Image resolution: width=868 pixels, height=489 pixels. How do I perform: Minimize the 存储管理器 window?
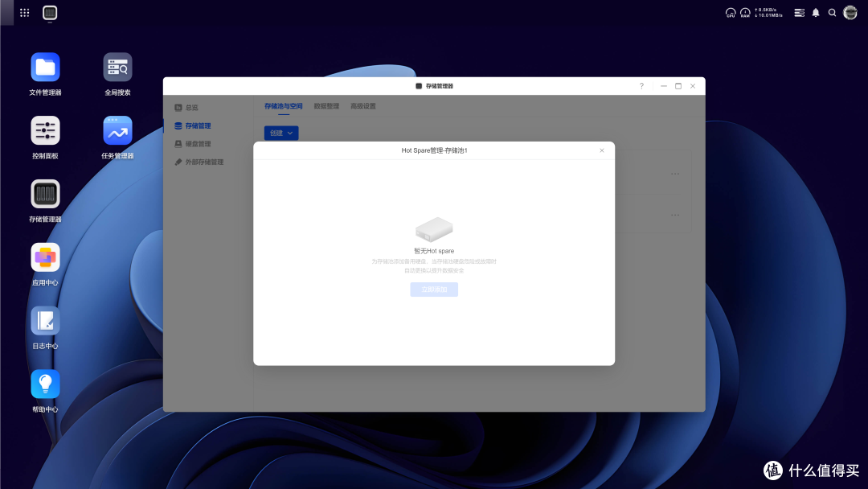[x=664, y=86]
